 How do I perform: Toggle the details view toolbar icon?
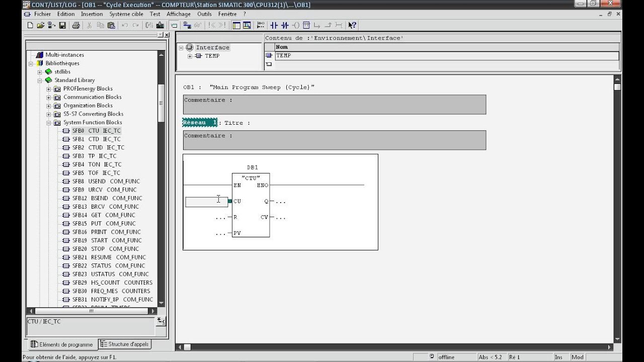pos(247,25)
